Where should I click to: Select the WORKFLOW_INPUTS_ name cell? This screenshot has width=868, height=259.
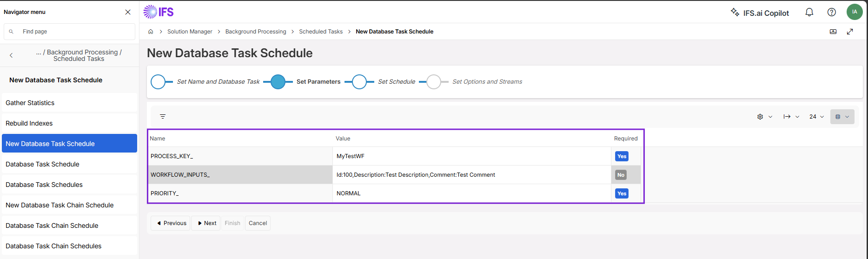click(x=240, y=175)
